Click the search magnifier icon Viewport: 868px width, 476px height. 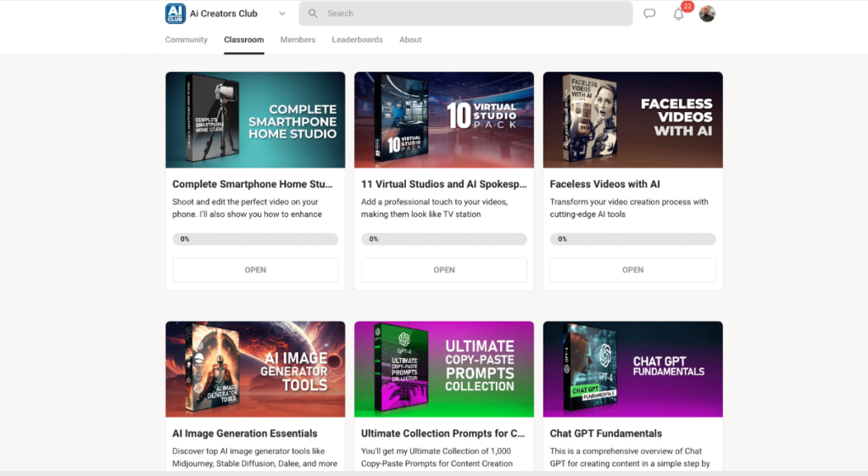coord(313,14)
